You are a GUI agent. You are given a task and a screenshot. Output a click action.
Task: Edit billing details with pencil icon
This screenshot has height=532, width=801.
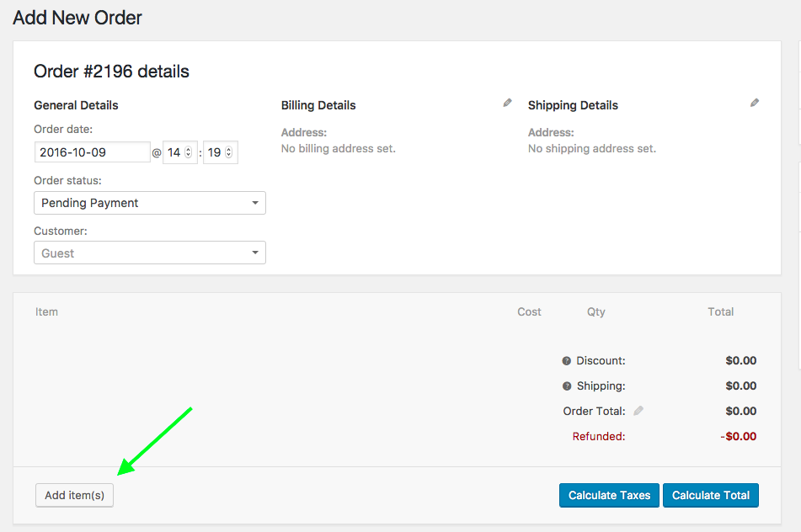click(507, 103)
